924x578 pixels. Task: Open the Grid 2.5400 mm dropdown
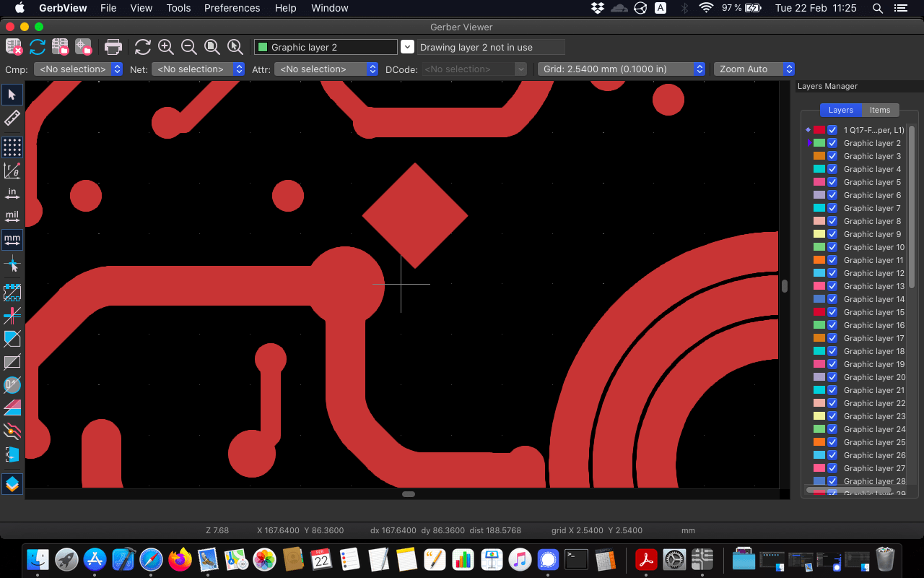622,69
